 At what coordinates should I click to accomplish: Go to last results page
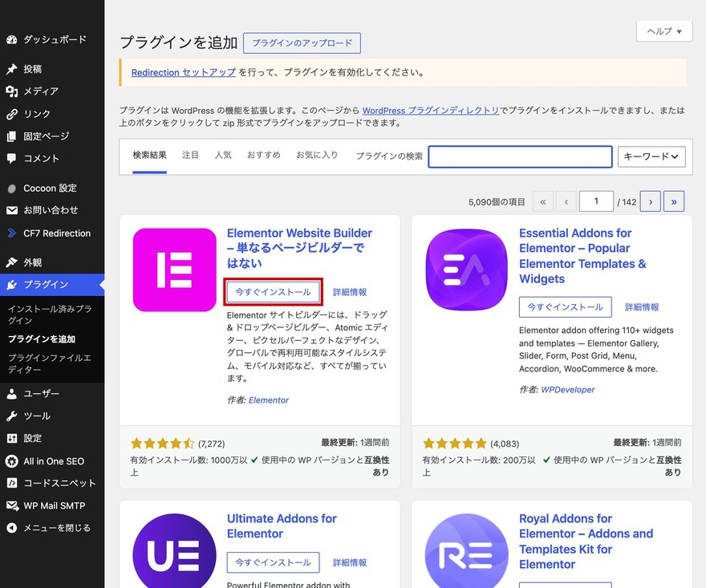coord(674,201)
